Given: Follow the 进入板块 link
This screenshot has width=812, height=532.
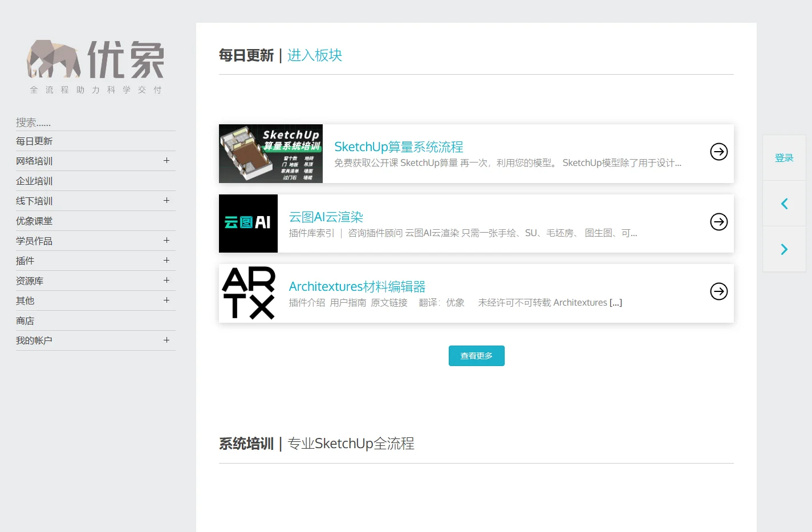Looking at the screenshot, I should tap(315, 55).
